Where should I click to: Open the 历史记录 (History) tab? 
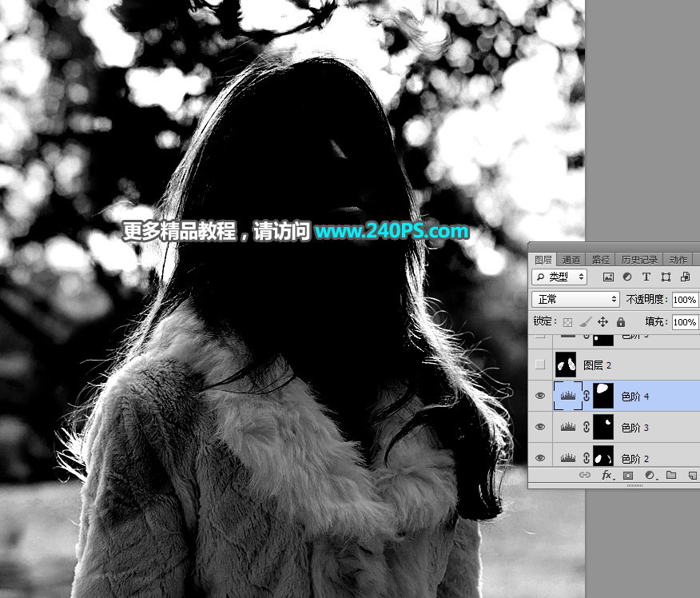point(639,260)
